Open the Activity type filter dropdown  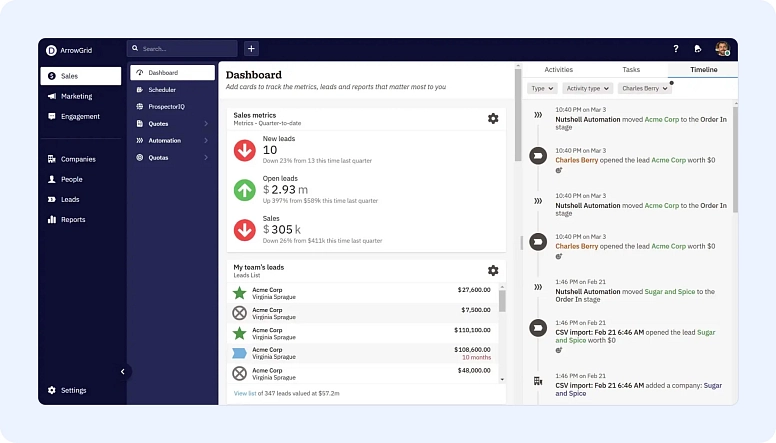click(587, 88)
